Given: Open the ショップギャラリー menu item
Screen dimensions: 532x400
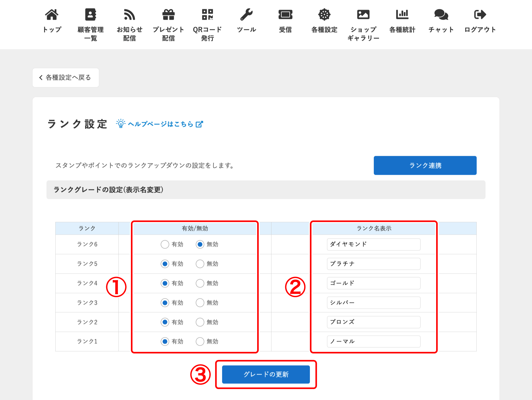Looking at the screenshot, I should tap(363, 25).
